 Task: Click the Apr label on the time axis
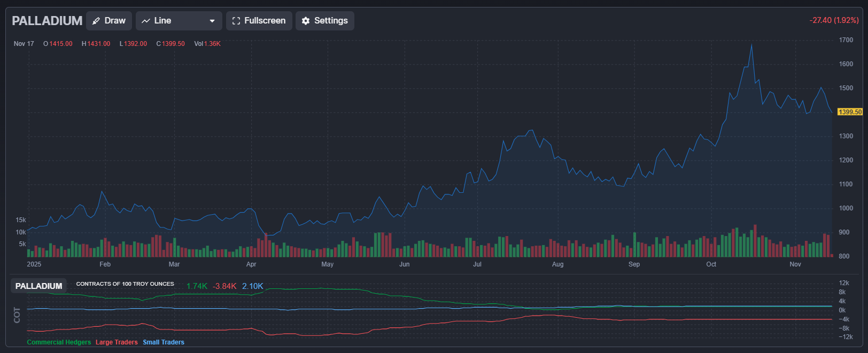click(x=251, y=264)
